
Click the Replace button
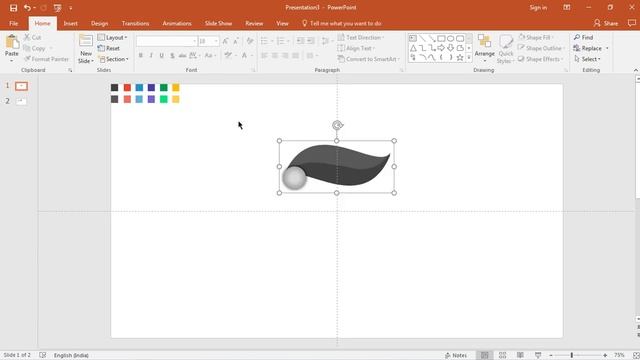(587, 48)
